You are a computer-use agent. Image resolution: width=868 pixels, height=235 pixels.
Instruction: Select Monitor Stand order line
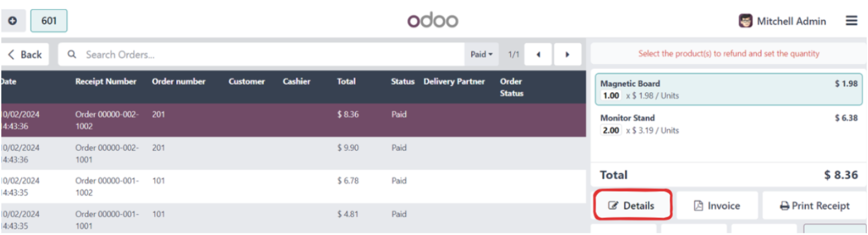729,124
